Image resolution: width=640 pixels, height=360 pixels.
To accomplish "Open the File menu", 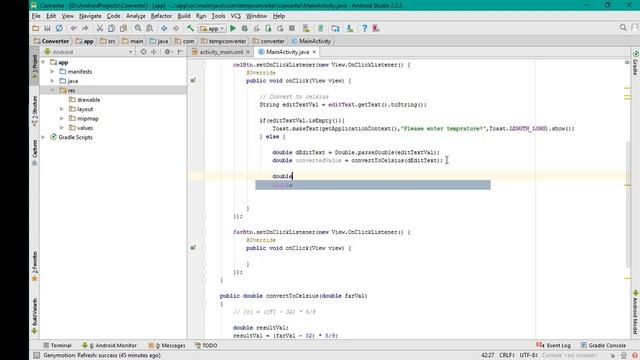I will [36, 16].
